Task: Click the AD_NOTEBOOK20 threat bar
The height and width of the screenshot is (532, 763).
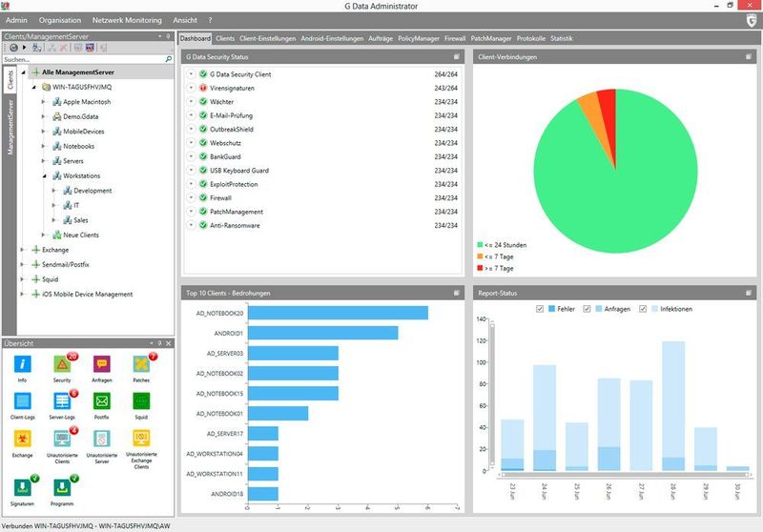Action: 339,313
